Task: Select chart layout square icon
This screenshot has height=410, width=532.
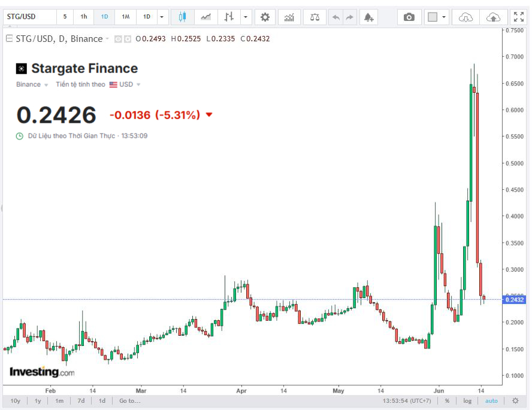Action: 433,17
